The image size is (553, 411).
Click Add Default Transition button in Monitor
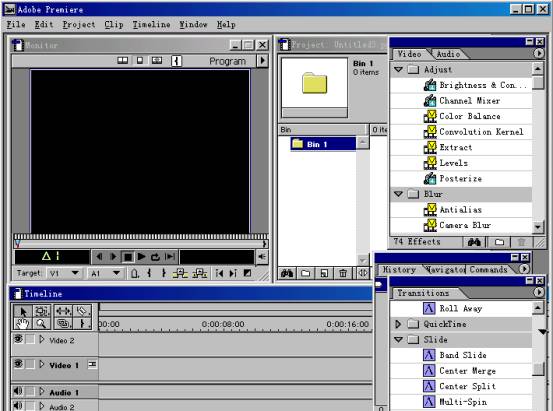pos(248,273)
